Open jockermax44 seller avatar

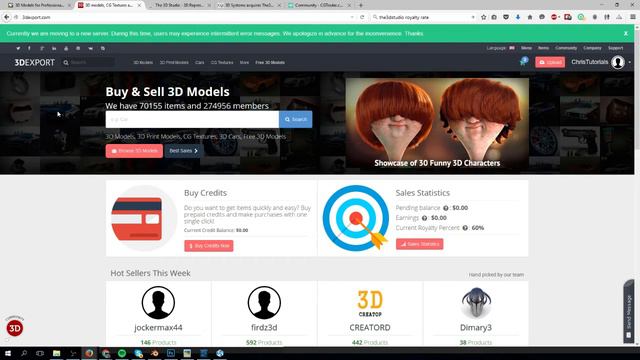(x=158, y=302)
